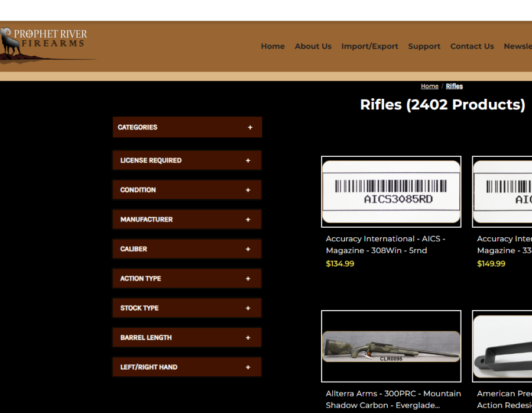Open the Home navigation menu item
The image size is (532, 413).
(x=273, y=46)
